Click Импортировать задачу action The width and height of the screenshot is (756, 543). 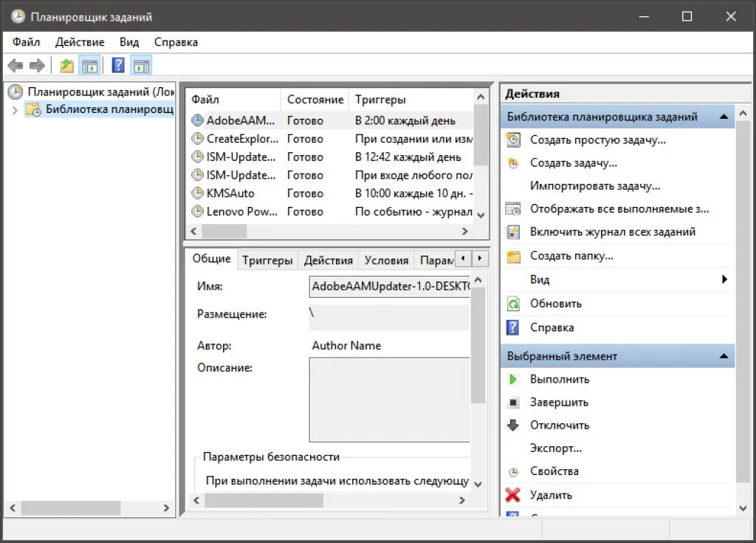click(595, 186)
